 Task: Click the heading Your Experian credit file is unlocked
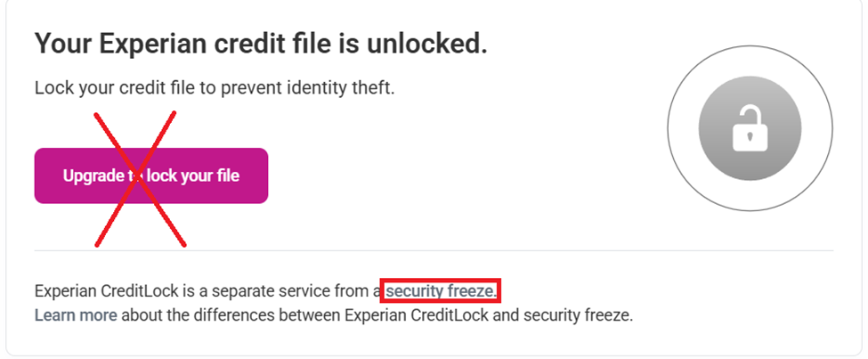(x=260, y=44)
